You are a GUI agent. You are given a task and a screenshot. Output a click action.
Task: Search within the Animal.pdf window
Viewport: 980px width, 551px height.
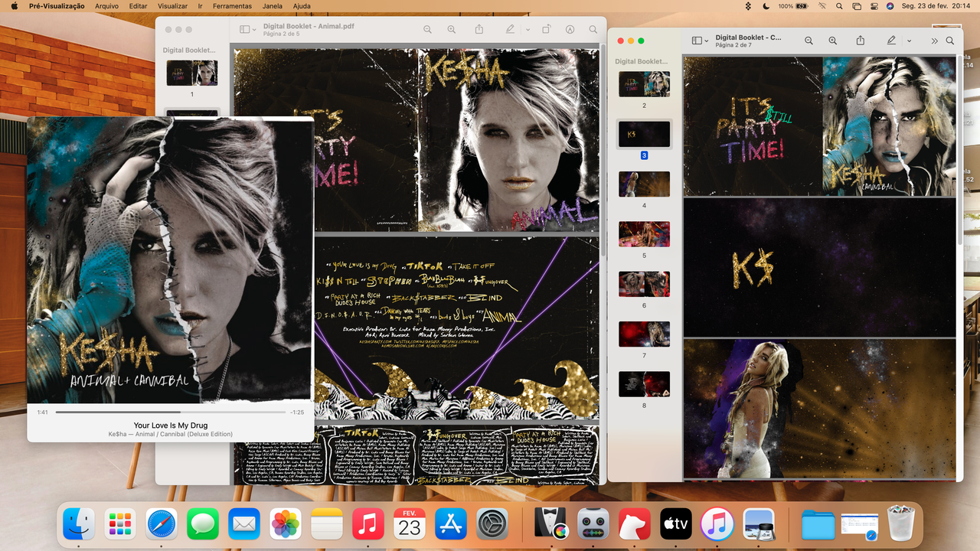click(x=593, y=29)
